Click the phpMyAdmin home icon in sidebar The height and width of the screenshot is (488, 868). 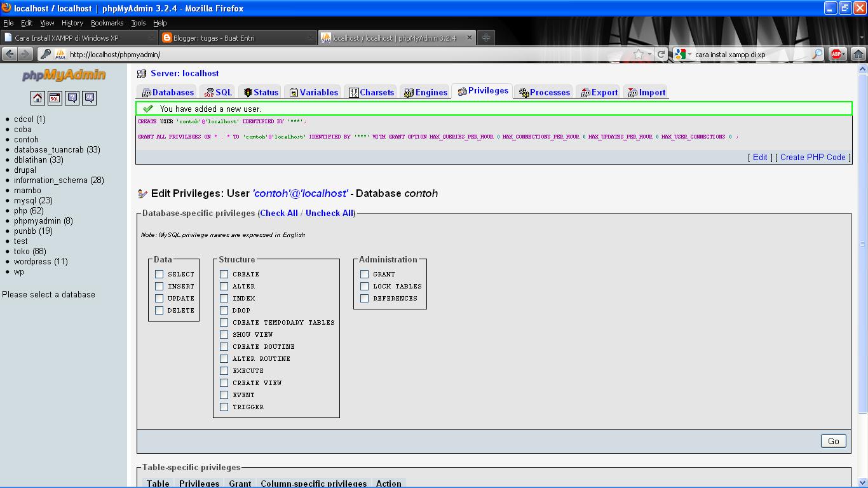point(37,98)
